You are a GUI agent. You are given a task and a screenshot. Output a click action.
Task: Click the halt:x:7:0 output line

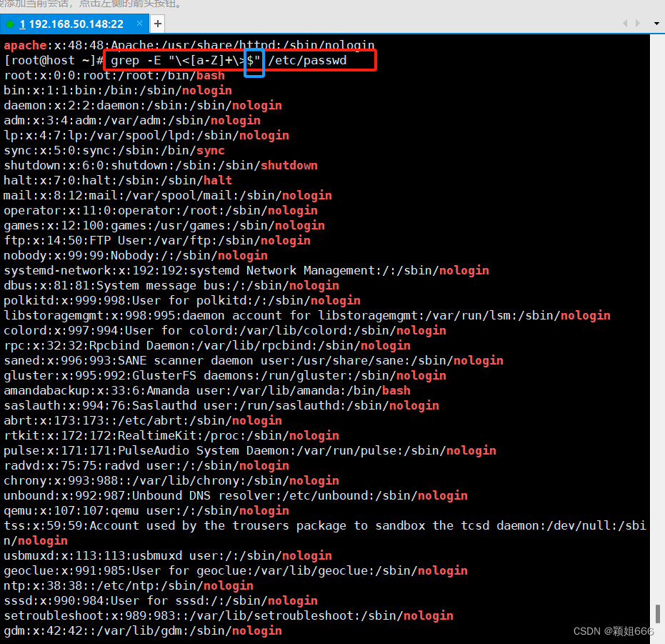click(x=118, y=180)
